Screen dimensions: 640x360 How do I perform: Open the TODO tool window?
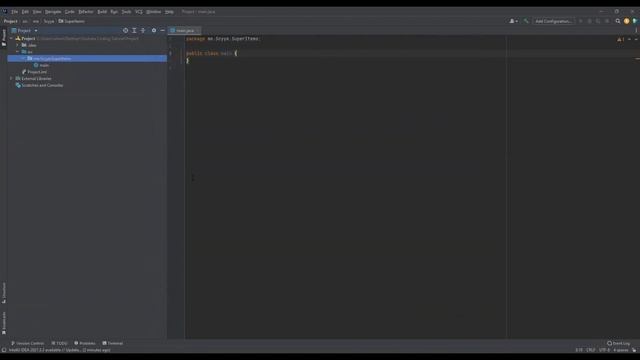click(x=60, y=343)
